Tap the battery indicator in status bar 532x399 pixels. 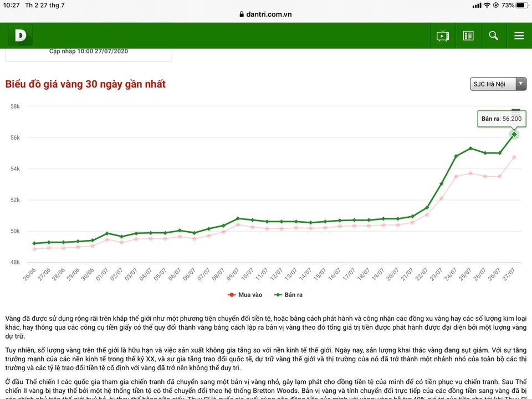(x=522, y=5)
